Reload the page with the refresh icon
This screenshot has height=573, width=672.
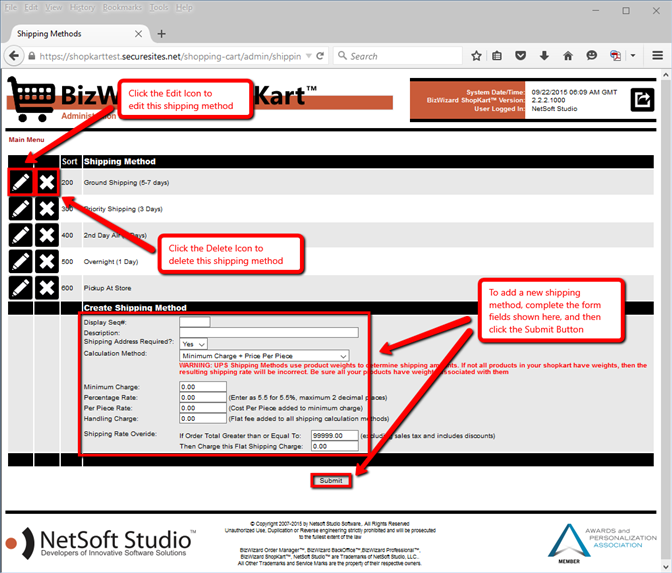tap(320, 56)
